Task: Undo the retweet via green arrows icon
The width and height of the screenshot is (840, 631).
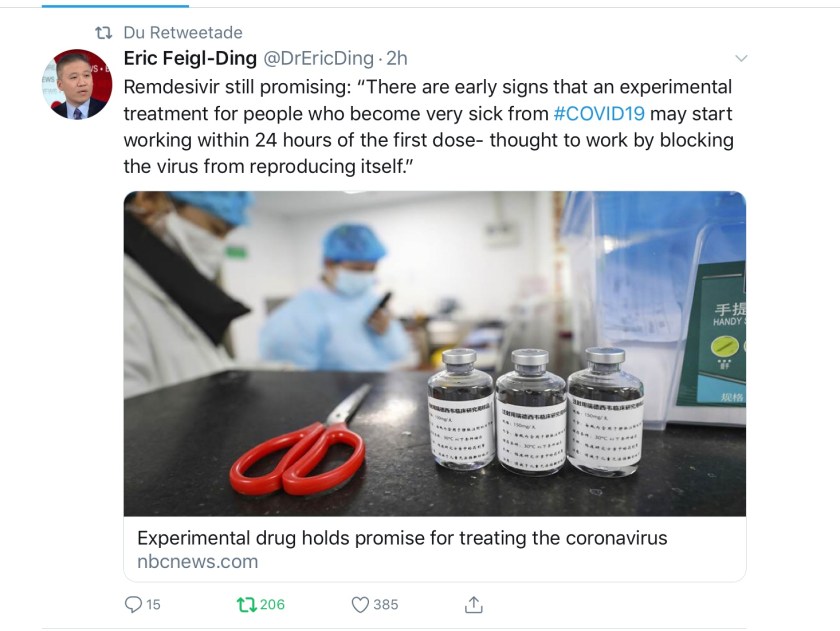Action: tap(246, 605)
